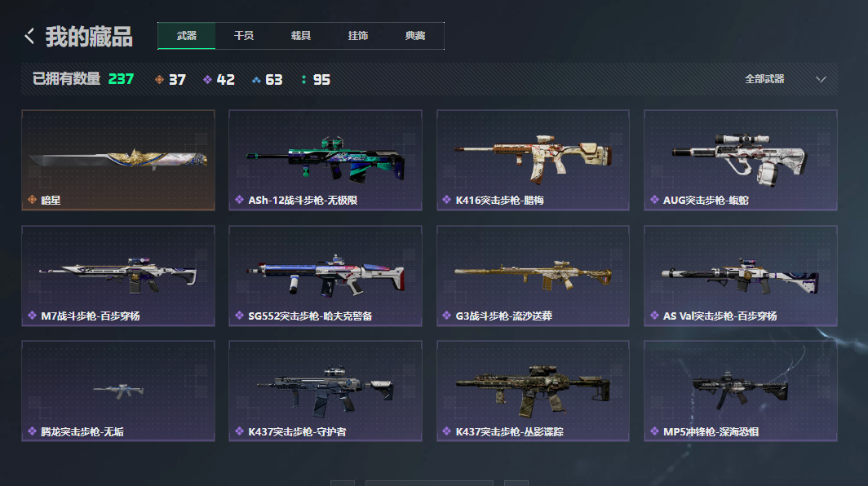
Task: Switch to the 干员 tab
Action: pos(244,36)
